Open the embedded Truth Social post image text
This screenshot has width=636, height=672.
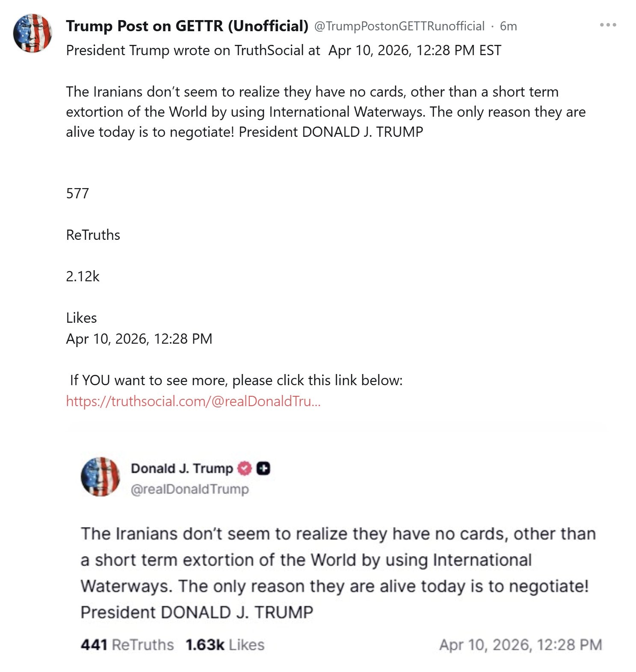tap(337, 573)
